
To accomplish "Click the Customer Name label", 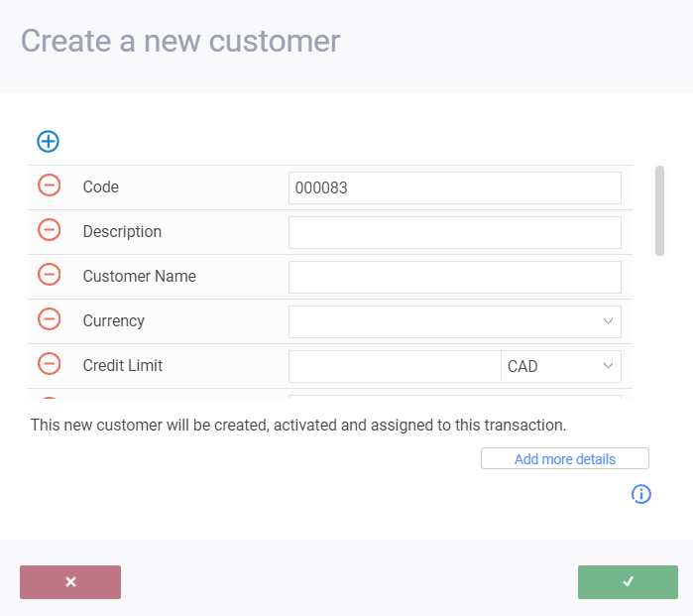I will 140,276.
